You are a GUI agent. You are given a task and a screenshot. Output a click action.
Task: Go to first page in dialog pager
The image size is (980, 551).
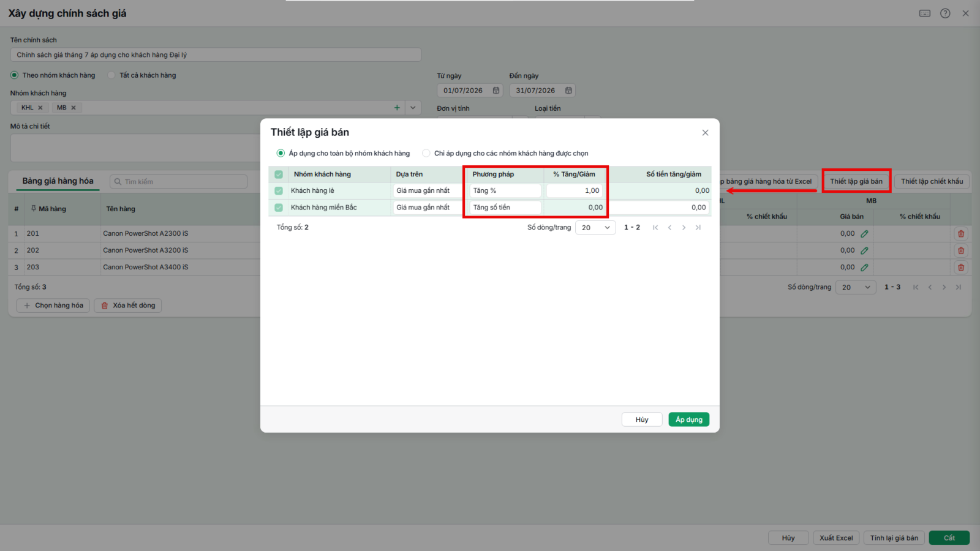point(655,228)
